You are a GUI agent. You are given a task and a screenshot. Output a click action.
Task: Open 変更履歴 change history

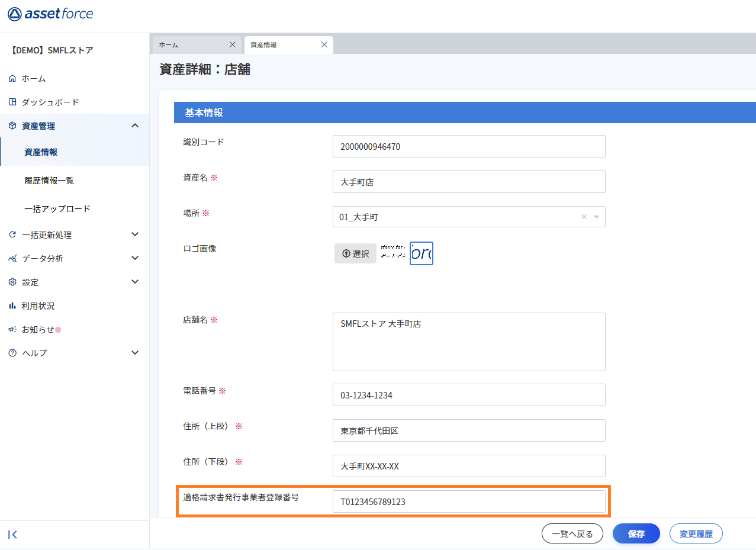tap(696, 533)
